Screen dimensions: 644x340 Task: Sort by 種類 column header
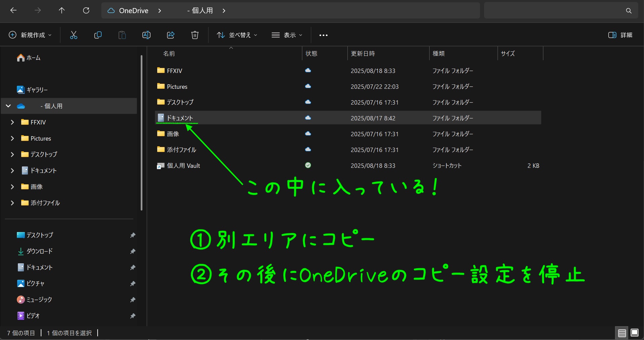[x=439, y=53]
